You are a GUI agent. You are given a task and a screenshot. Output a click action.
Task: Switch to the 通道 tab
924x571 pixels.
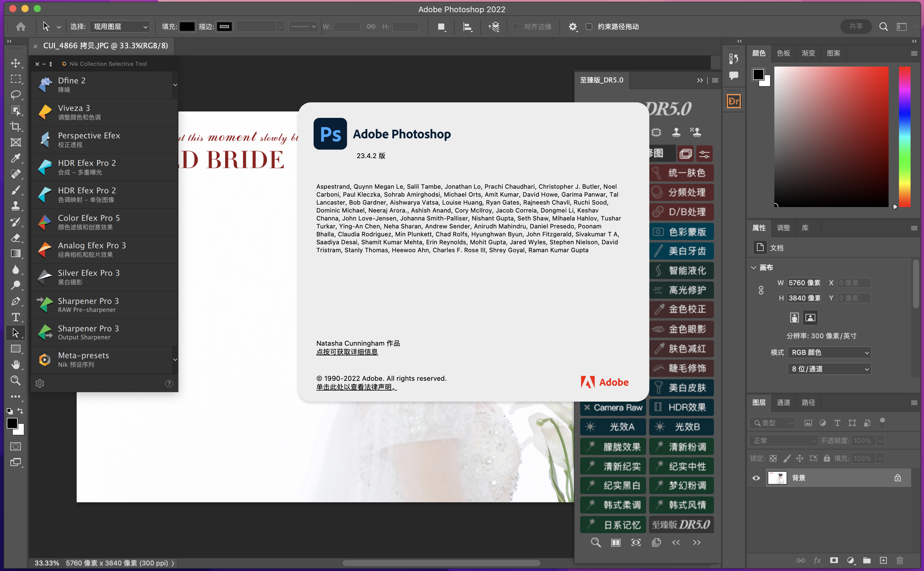point(783,402)
